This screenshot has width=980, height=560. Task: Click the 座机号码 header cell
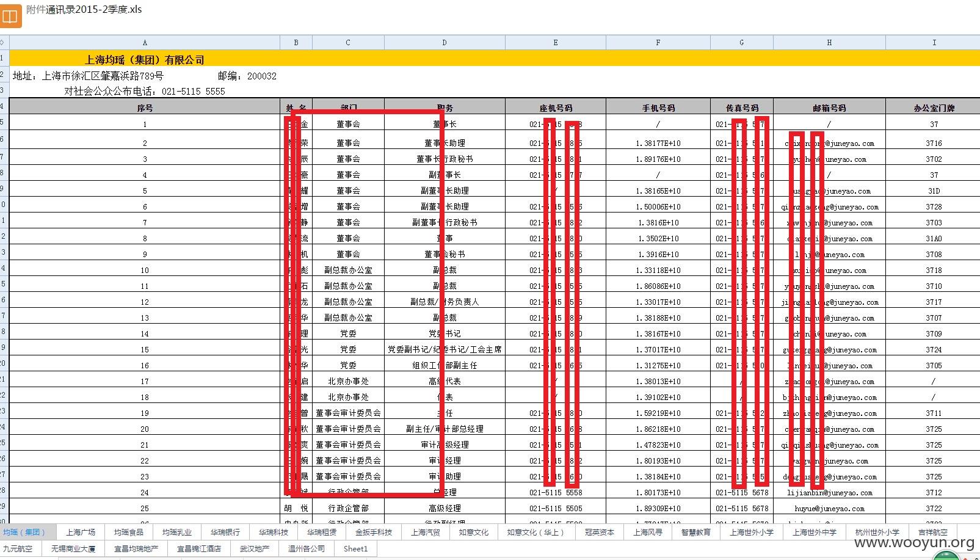coord(556,107)
